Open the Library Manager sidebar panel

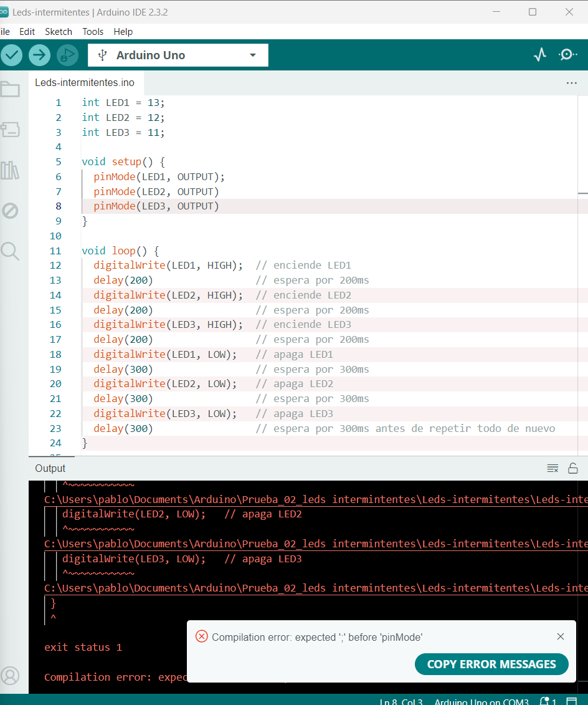coord(10,170)
